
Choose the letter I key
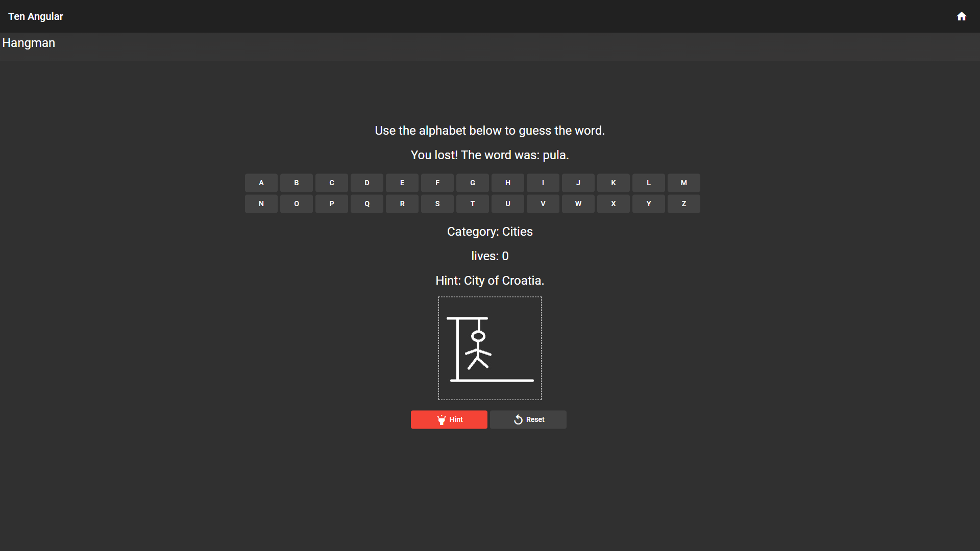(543, 183)
